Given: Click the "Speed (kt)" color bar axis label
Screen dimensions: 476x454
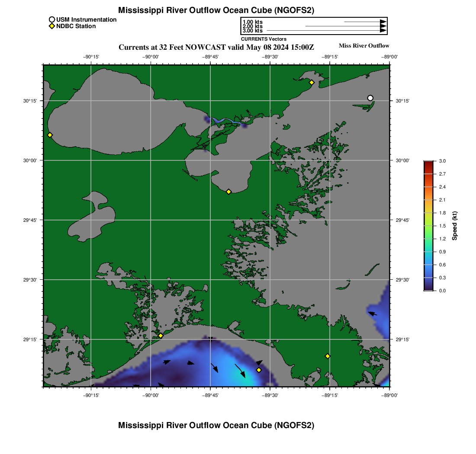Looking at the screenshot, I should [454, 226].
